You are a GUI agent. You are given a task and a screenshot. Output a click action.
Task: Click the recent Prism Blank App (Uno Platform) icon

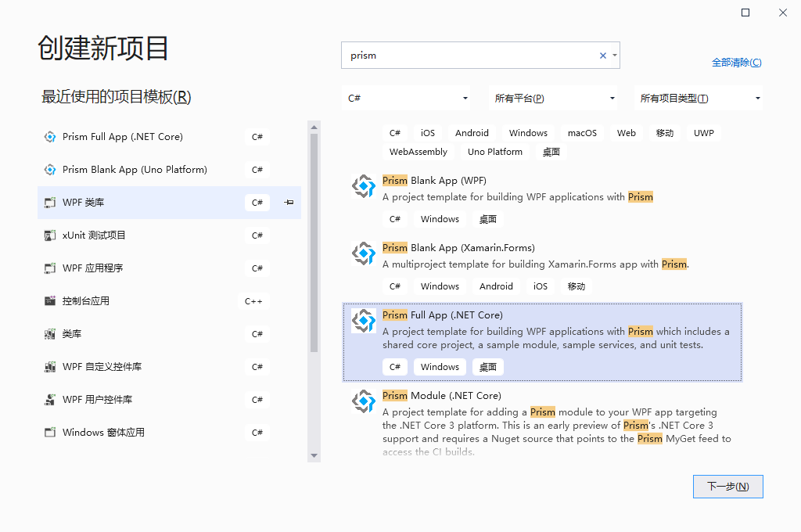coord(50,170)
